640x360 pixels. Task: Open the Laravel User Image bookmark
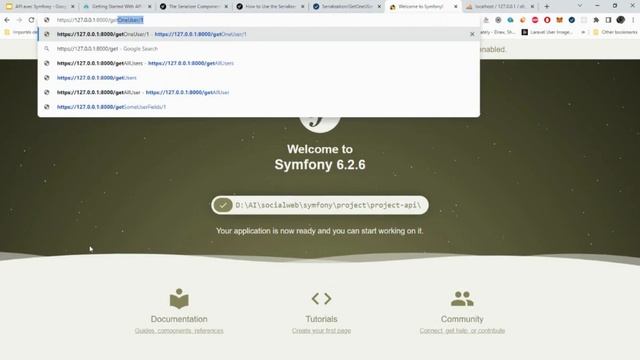click(548, 32)
